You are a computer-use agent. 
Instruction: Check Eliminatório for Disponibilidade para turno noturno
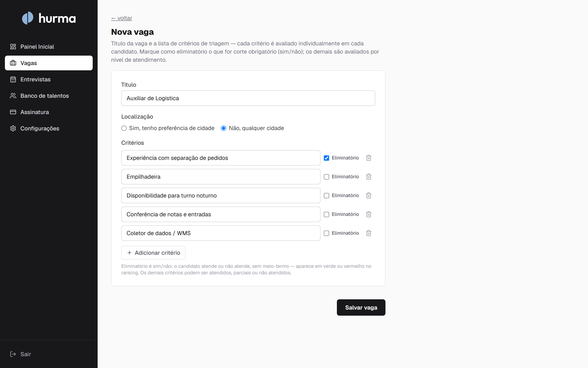(x=326, y=195)
